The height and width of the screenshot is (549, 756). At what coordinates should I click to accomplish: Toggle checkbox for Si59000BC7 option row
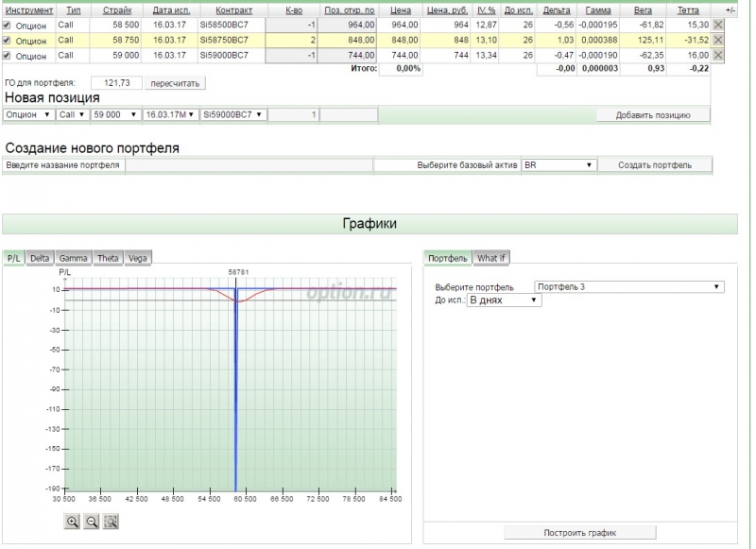8,57
